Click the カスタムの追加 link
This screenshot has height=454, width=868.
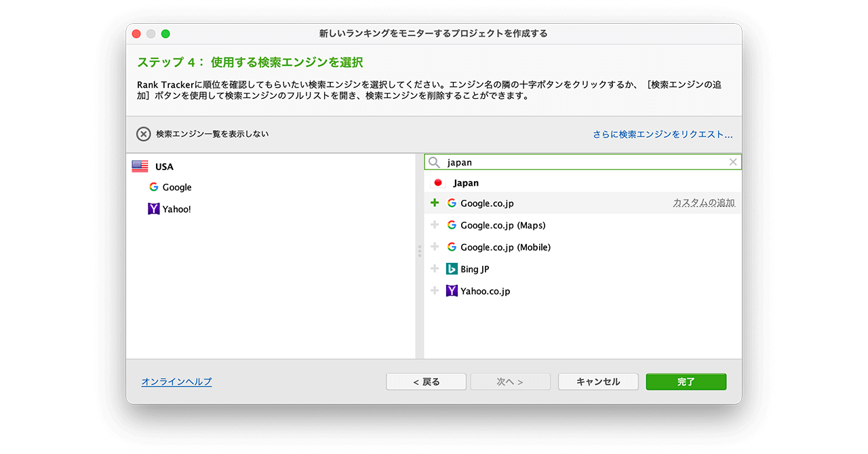(703, 203)
